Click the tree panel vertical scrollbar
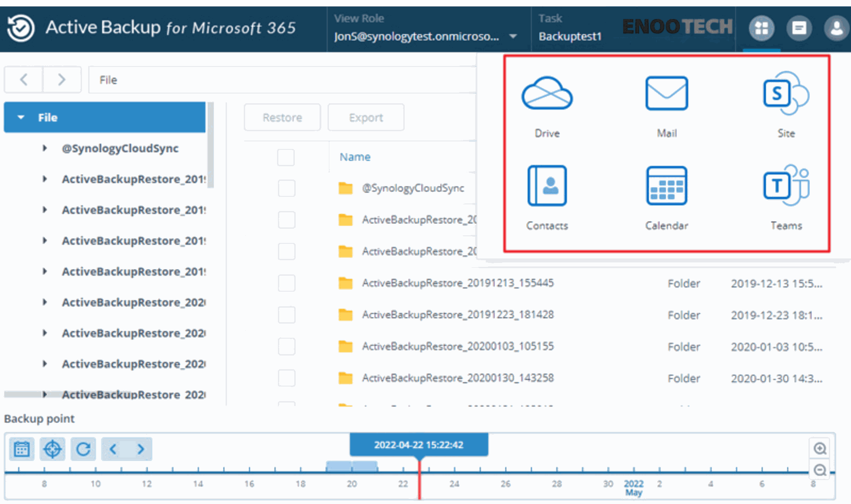851x504 pixels. [x=211, y=145]
